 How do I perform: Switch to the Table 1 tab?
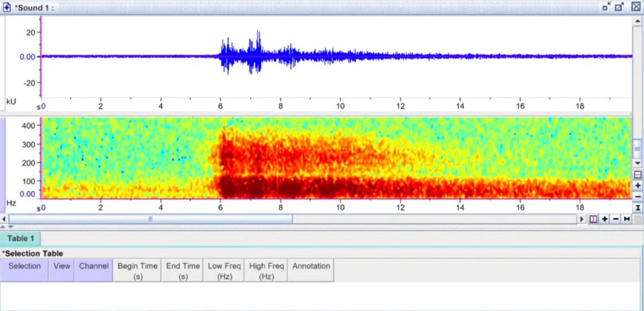[x=21, y=239]
